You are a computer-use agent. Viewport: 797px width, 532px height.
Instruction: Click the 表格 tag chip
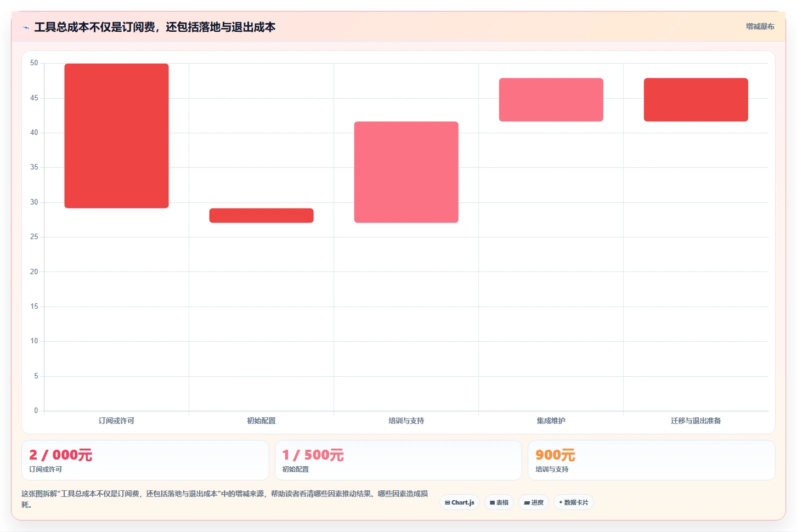[499, 502]
